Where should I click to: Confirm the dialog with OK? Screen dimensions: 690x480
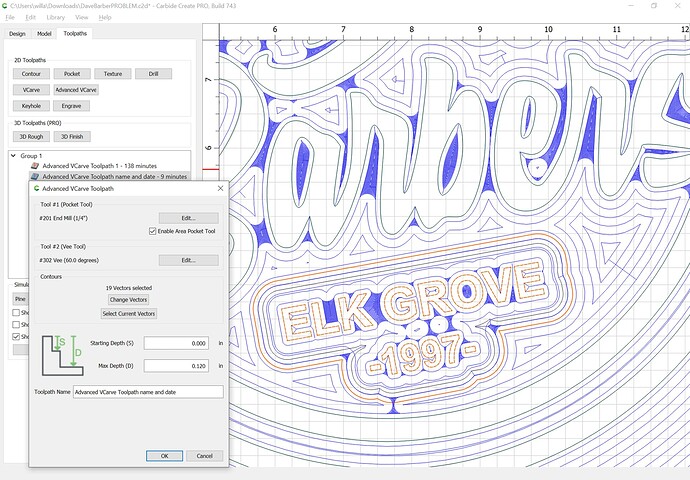(x=164, y=455)
